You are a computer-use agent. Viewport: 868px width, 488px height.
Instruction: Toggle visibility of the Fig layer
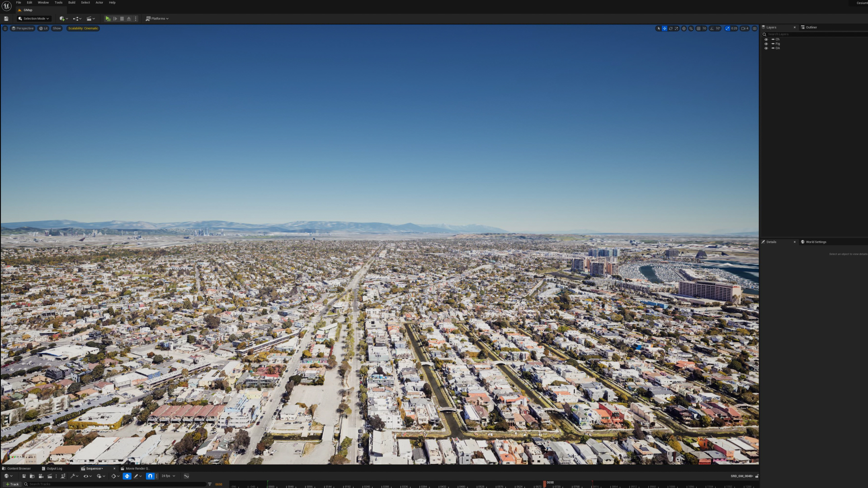pyautogui.click(x=766, y=44)
